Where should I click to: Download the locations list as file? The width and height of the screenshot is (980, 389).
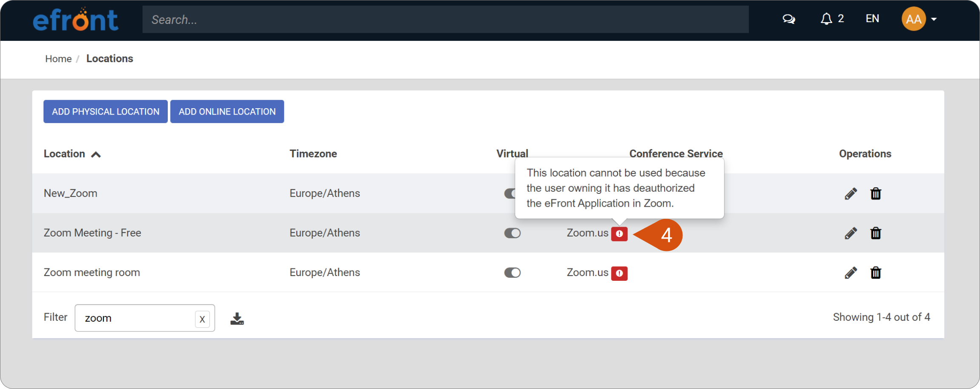(x=237, y=318)
